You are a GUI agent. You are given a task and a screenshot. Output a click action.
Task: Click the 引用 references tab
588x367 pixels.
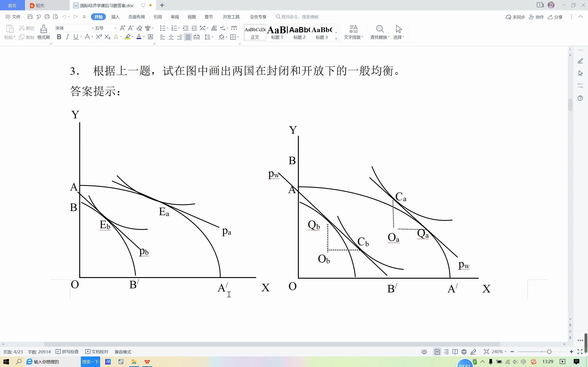(x=157, y=17)
